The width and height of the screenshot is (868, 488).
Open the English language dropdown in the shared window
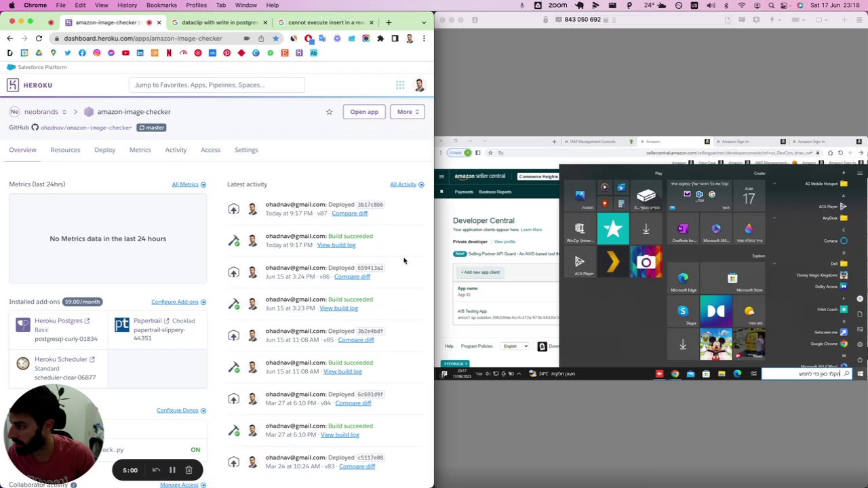[515, 346]
